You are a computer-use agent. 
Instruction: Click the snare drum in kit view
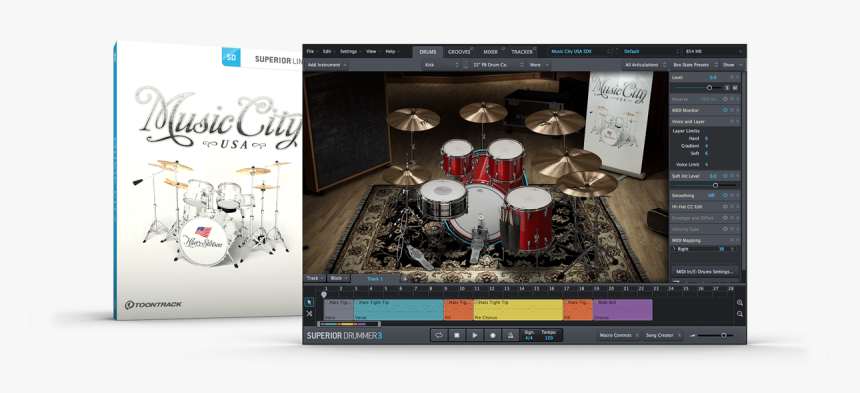click(443, 200)
